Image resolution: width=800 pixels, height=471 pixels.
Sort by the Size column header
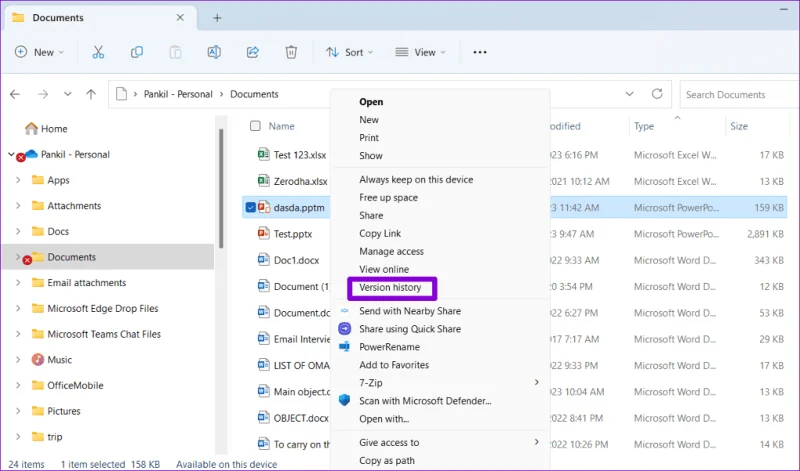pos(738,126)
